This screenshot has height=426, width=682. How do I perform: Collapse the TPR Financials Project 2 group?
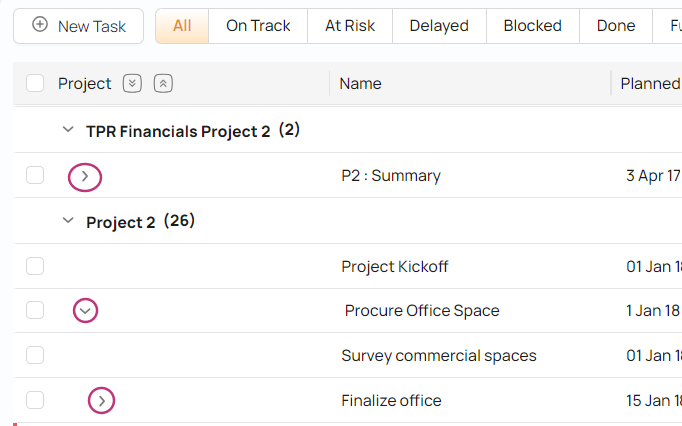tap(68, 130)
